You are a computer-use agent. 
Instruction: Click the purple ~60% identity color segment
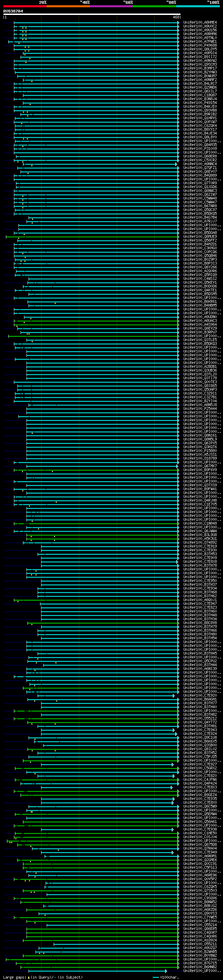112,6
